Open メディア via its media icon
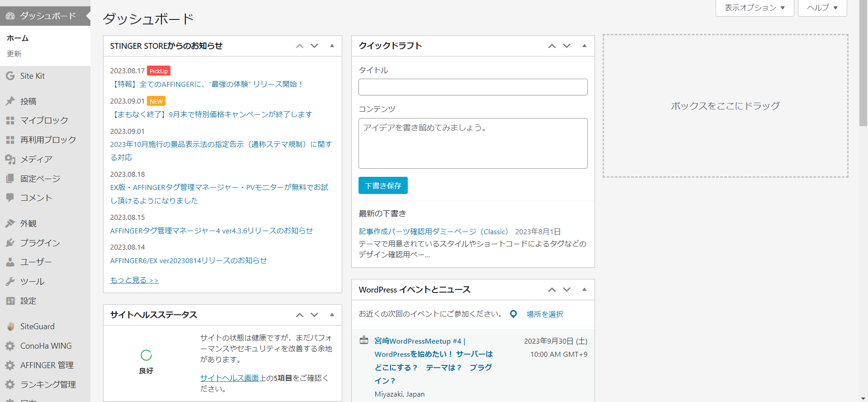This screenshot has width=868, height=402. (x=10, y=159)
